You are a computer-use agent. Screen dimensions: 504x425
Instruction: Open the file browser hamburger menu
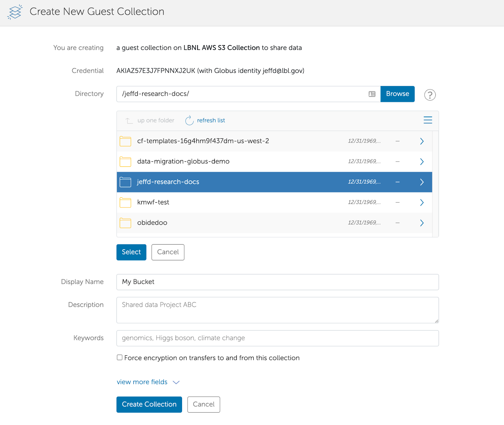[427, 120]
